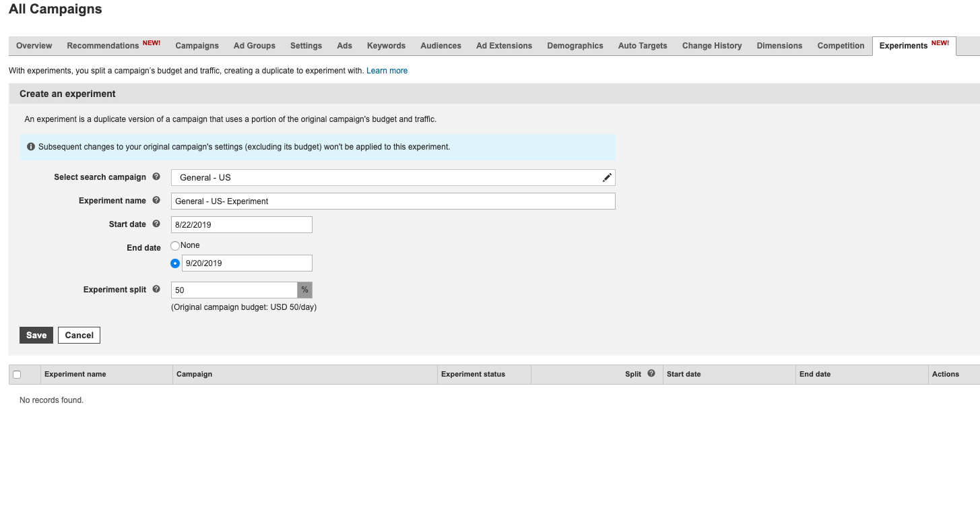
Task: Click into the Experiment name text field
Action: pos(393,201)
